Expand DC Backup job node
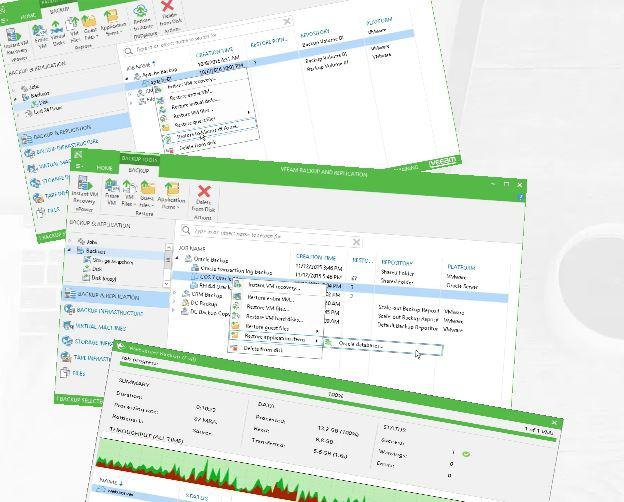The image size is (624, 502). point(174,301)
